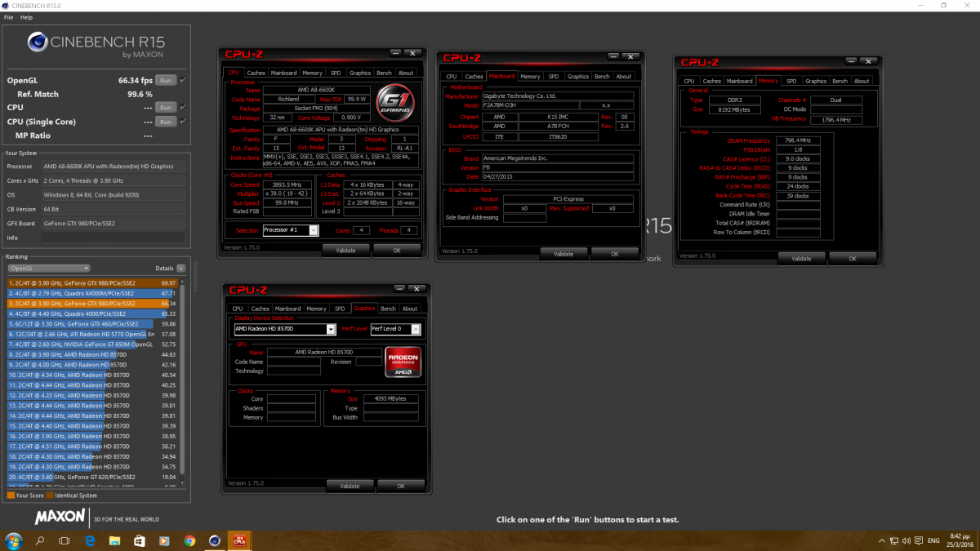Screen dimensions: 980x551
Task: Open Perf Level 0 dropdown
Action: tap(396, 329)
